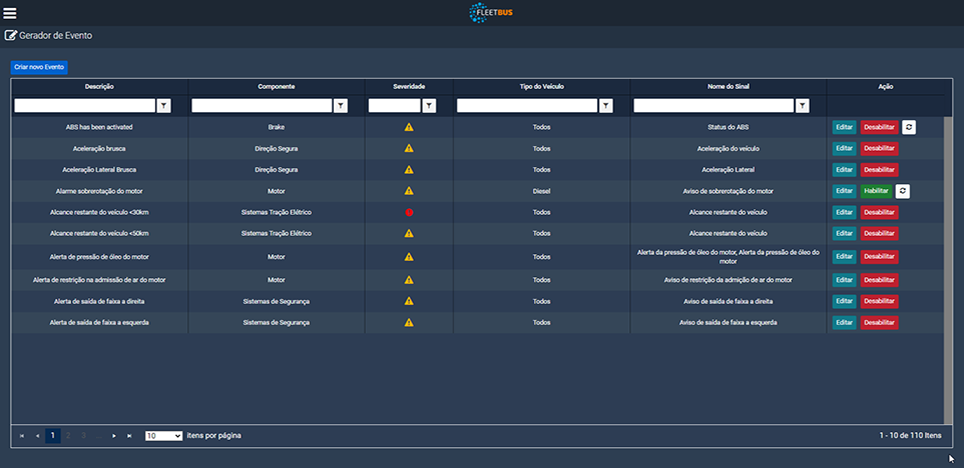The height and width of the screenshot is (468, 964).
Task: Sort by the Descrição column header
Action: pos(99,87)
